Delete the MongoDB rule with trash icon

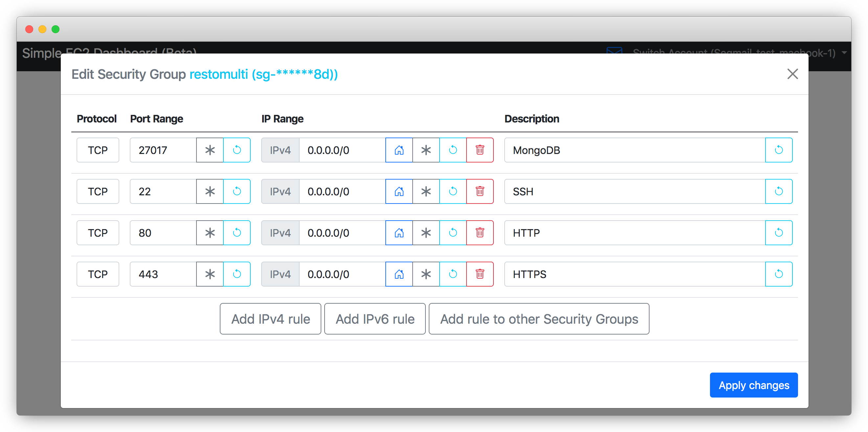480,150
